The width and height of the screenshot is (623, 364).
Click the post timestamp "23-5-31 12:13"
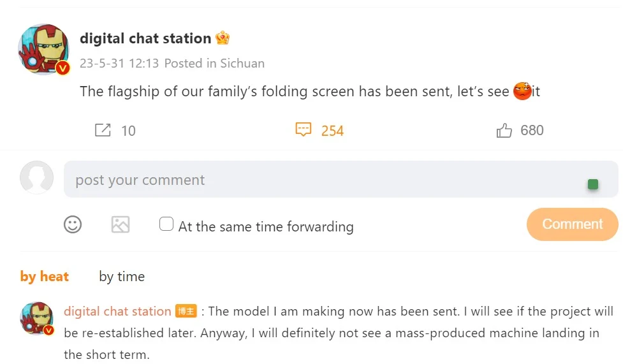[x=119, y=63]
